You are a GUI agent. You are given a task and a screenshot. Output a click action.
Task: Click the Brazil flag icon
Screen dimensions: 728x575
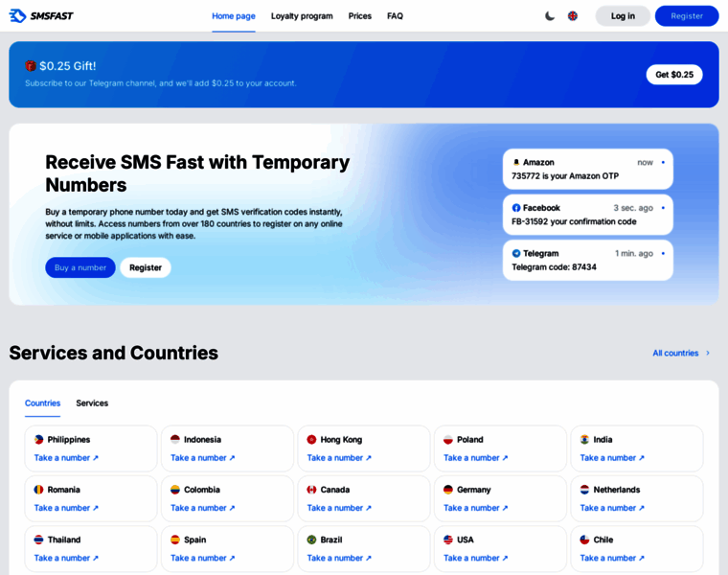click(x=311, y=540)
